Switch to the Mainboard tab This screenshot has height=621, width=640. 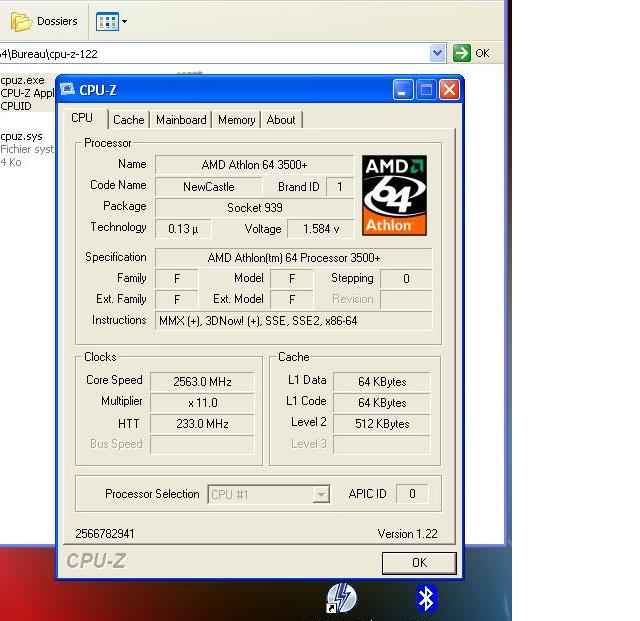[181, 120]
